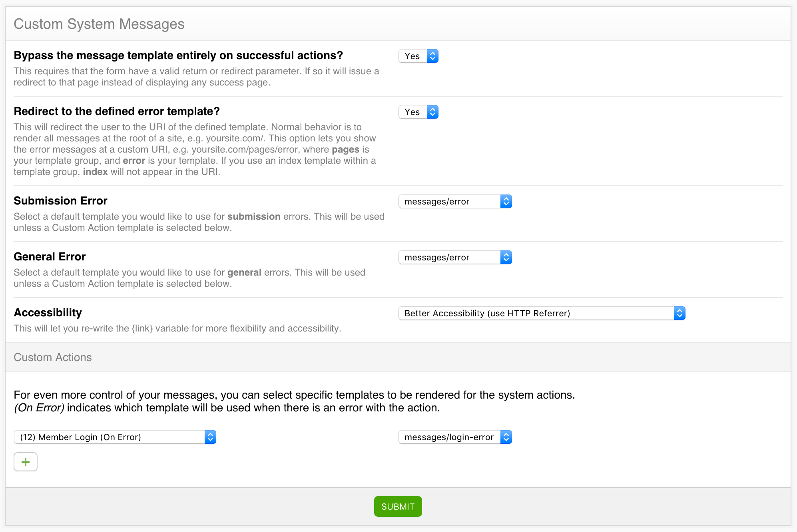797x532 pixels.
Task: Click the Custom Actions section header
Action: 53,357
